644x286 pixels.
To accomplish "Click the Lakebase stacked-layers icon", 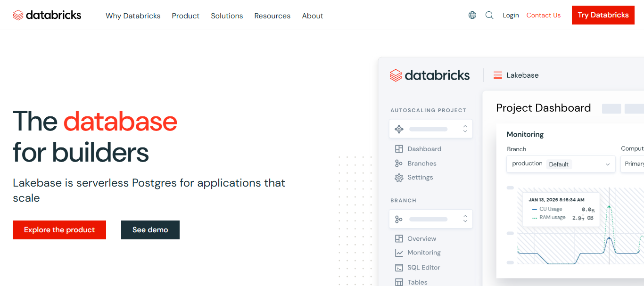I will pos(497,75).
